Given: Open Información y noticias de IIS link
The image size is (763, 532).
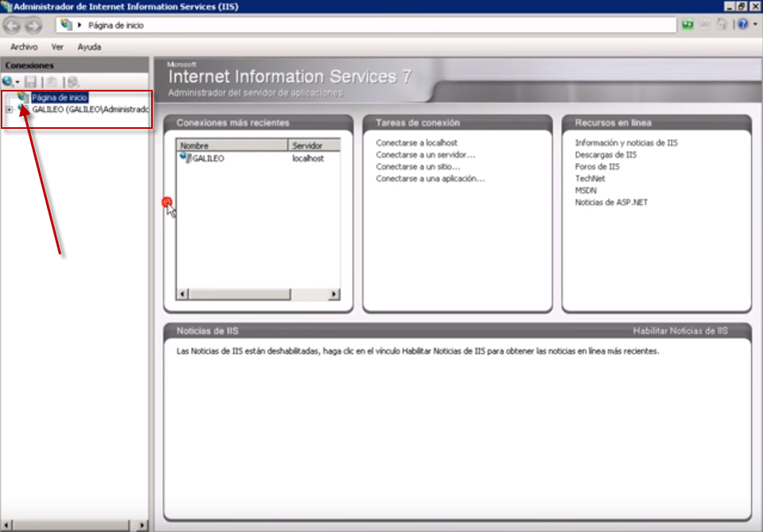Looking at the screenshot, I should coord(626,143).
